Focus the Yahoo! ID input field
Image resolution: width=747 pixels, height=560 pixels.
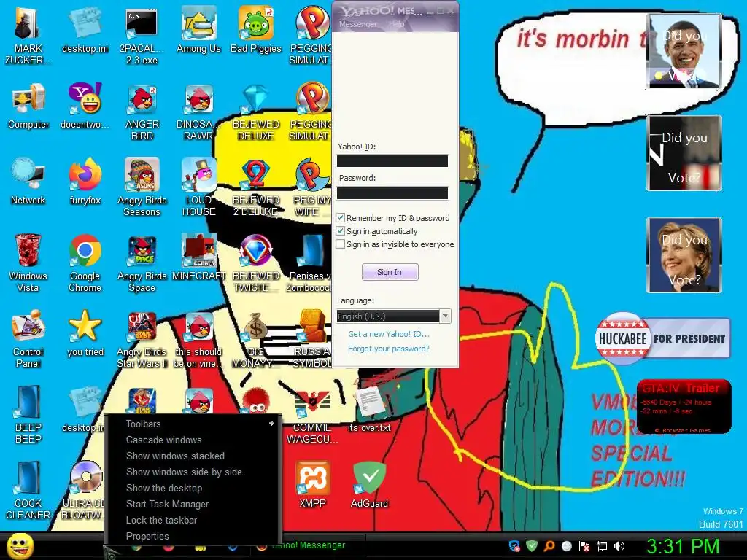[392, 161]
